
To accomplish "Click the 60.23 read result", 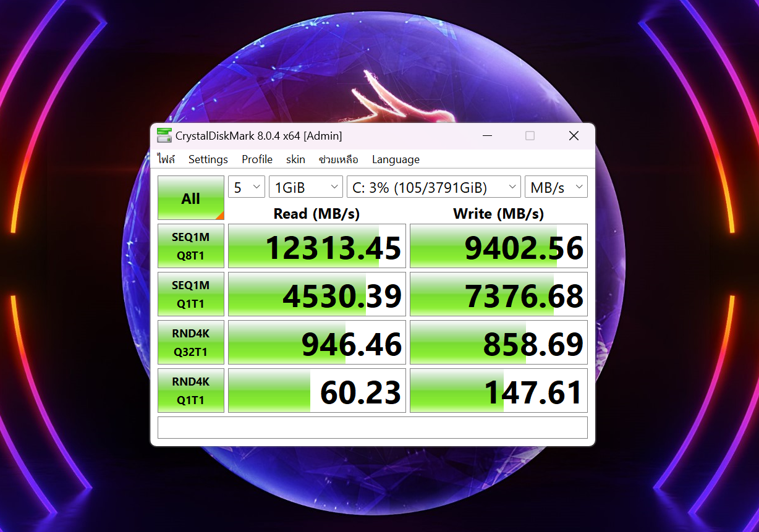I will click(x=317, y=391).
